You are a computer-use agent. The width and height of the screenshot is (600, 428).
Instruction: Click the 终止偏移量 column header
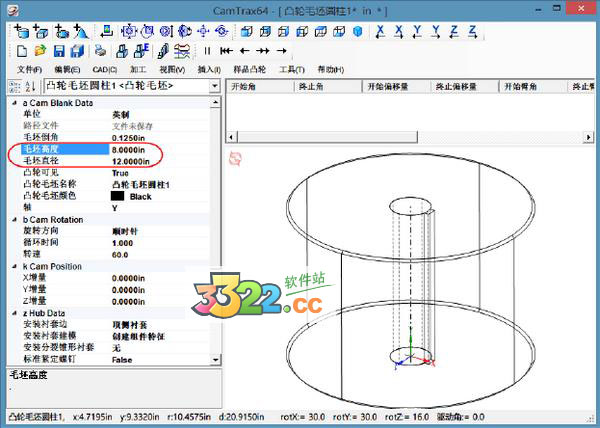click(x=465, y=87)
